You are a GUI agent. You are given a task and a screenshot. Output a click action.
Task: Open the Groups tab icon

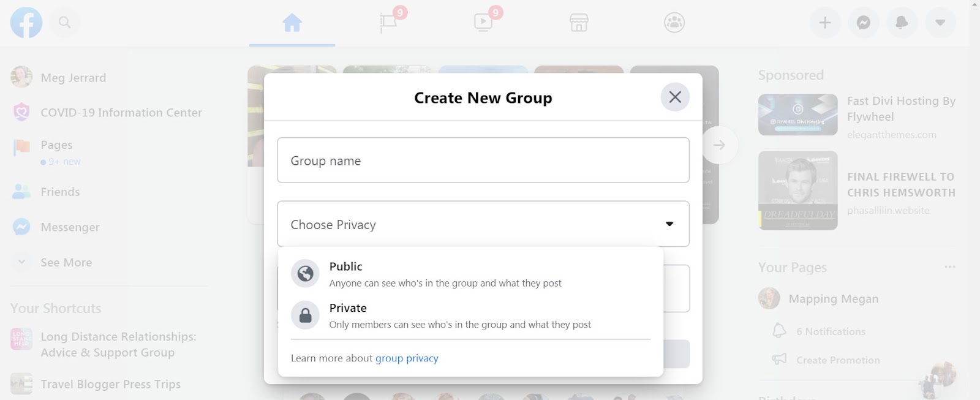[x=674, y=23]
